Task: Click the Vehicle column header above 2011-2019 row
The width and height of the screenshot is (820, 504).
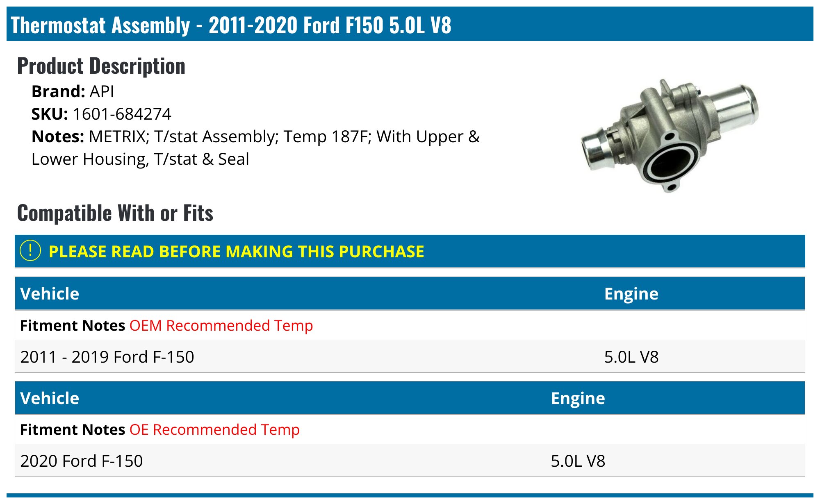Action: 50,294
